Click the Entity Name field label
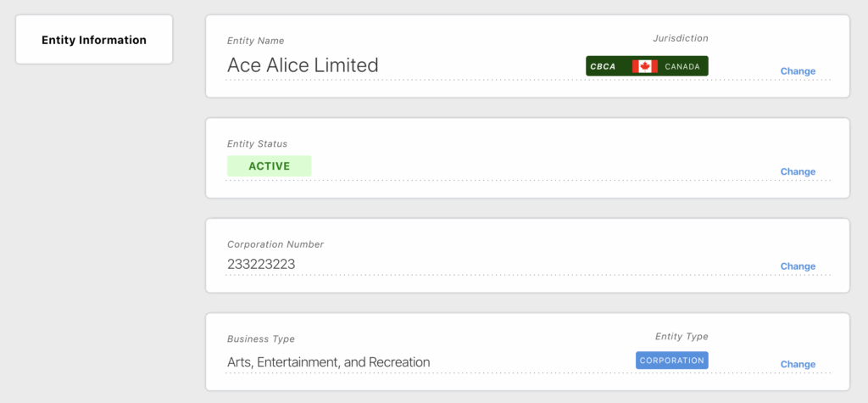The height and width of the screenshot is (403, 868). pyautogui.click(x=255, y=41)
